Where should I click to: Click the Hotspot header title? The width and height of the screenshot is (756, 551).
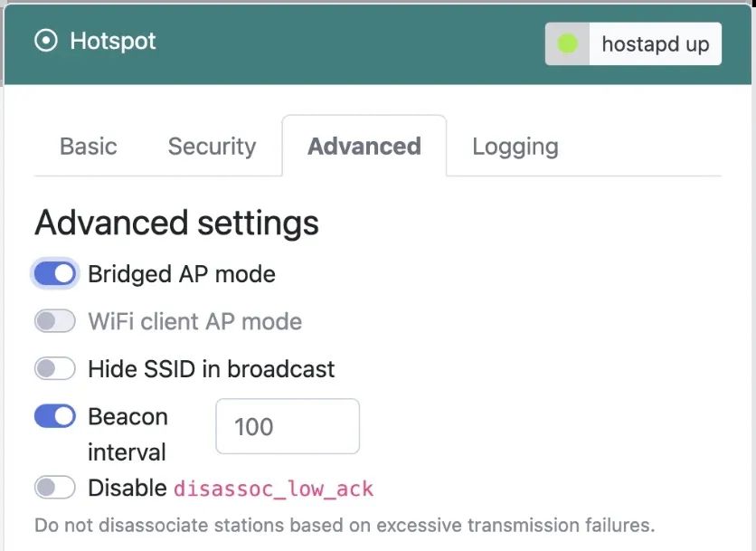point(113,42)
